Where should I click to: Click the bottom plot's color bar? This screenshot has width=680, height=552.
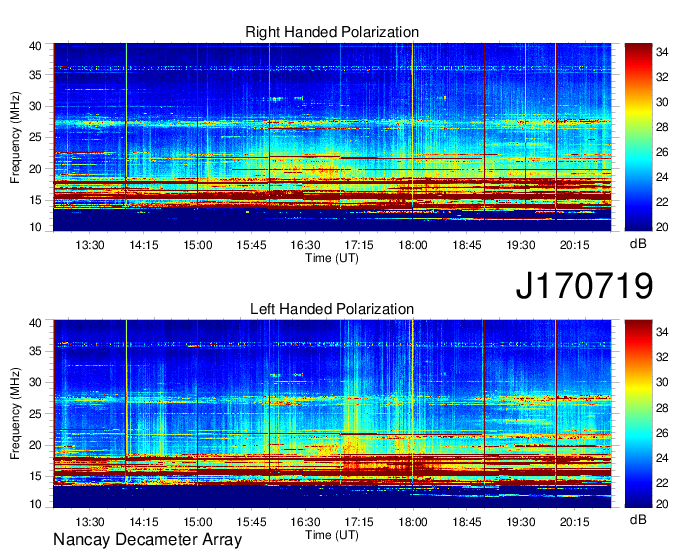point(638,414)
